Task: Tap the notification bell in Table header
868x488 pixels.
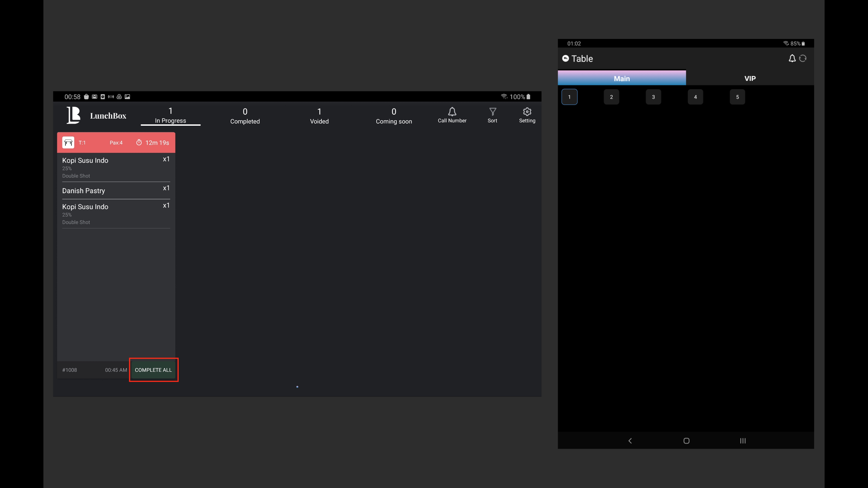Action: click(x=792, y=58)
